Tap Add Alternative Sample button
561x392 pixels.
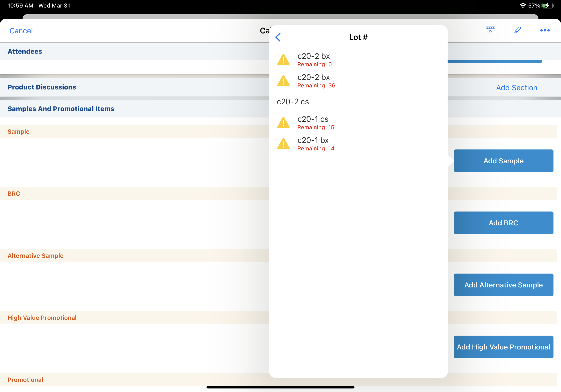click(503, 285)
